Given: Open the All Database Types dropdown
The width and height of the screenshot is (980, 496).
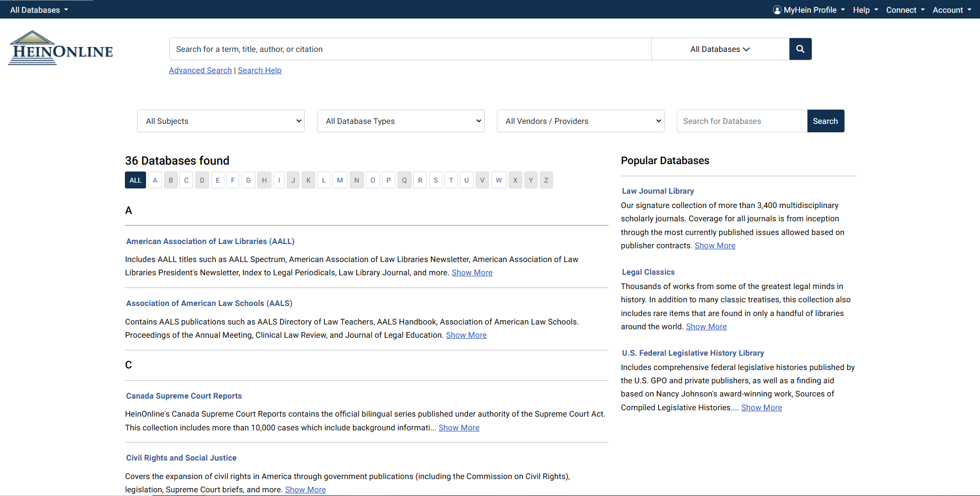Looking at the screenshot, I should coord(401,121).
